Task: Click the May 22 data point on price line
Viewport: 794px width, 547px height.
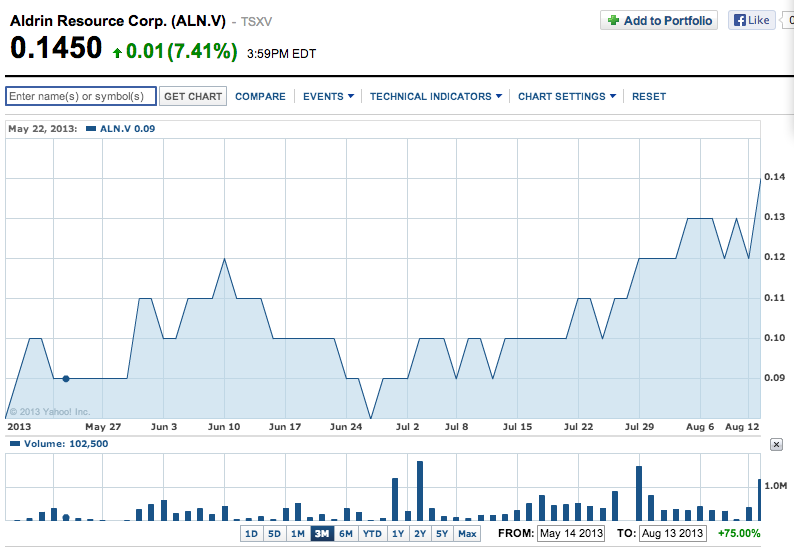Action: [x=66, y=378]
